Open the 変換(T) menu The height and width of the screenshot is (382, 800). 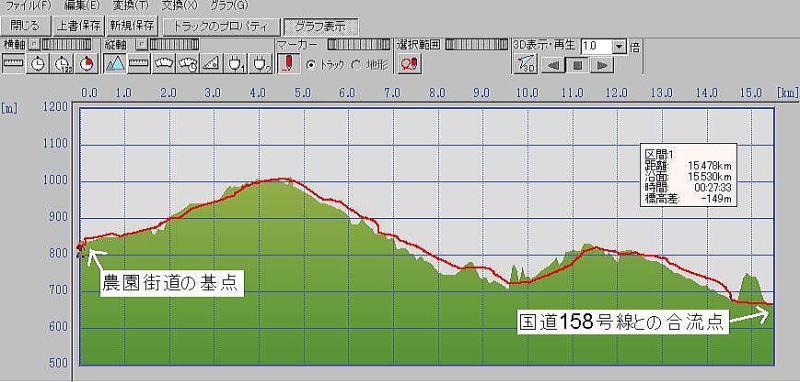tap(127, 6)
